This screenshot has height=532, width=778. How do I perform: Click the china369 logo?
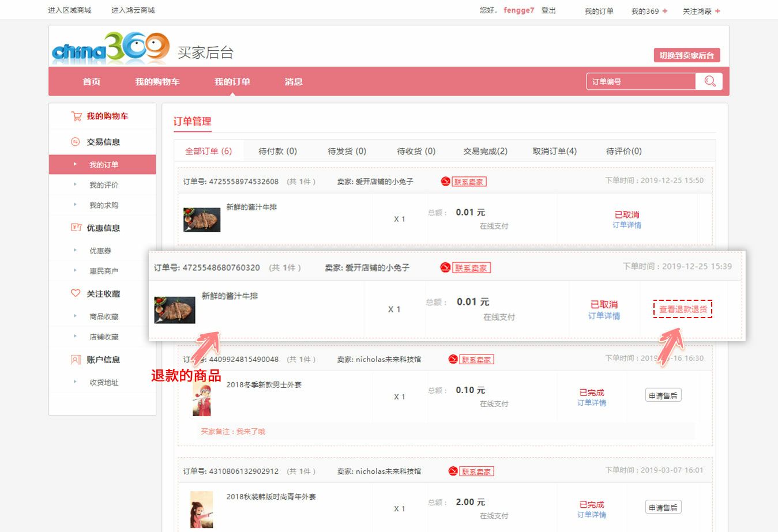[x=110, y=48]
